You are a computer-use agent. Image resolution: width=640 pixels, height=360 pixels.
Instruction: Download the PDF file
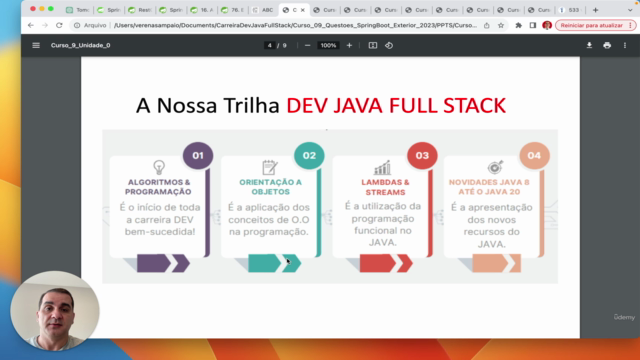point(589,45)
